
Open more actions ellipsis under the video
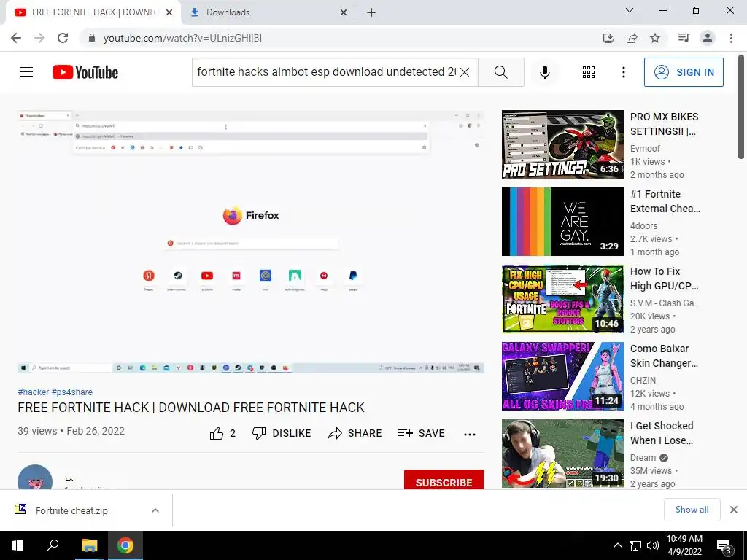pyautogui.click(x=470, y=434)
